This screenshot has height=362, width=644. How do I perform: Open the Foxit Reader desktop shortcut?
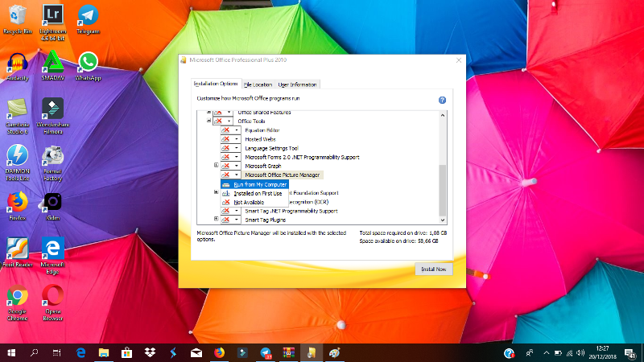[x=17, y=253]
